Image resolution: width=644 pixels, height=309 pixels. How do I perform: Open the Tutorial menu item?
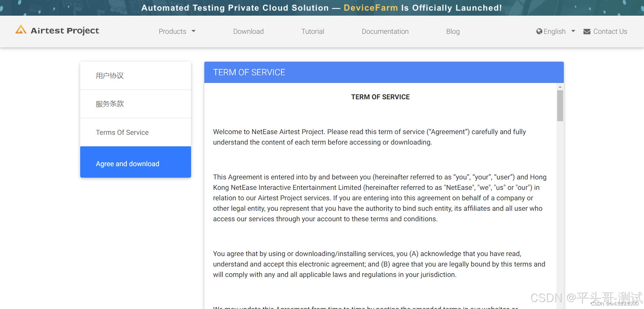pos(313,31)
